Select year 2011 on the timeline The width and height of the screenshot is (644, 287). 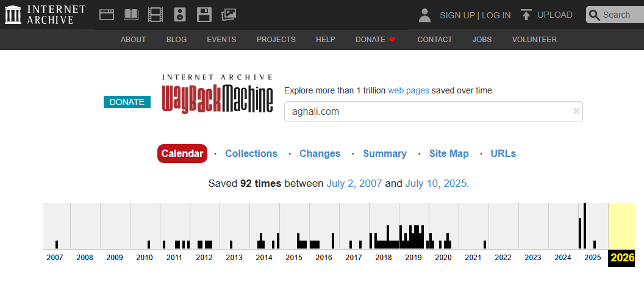(x=174, y=258)
